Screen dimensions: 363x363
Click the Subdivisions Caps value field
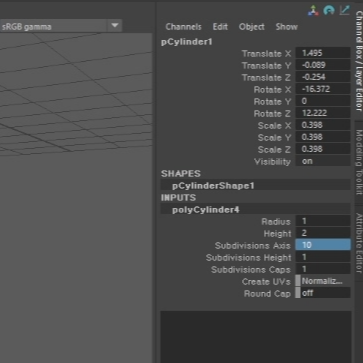[x=323, y=269]
